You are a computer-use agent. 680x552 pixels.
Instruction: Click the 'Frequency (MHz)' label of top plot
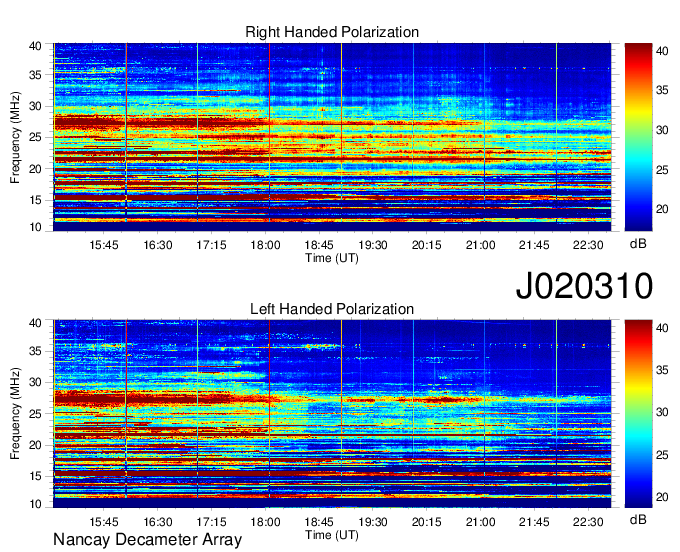(x=15, y=137)
